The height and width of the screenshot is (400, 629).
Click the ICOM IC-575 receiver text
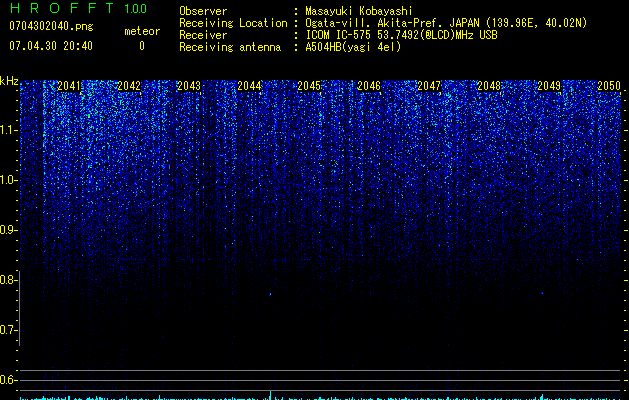point(401,35)
